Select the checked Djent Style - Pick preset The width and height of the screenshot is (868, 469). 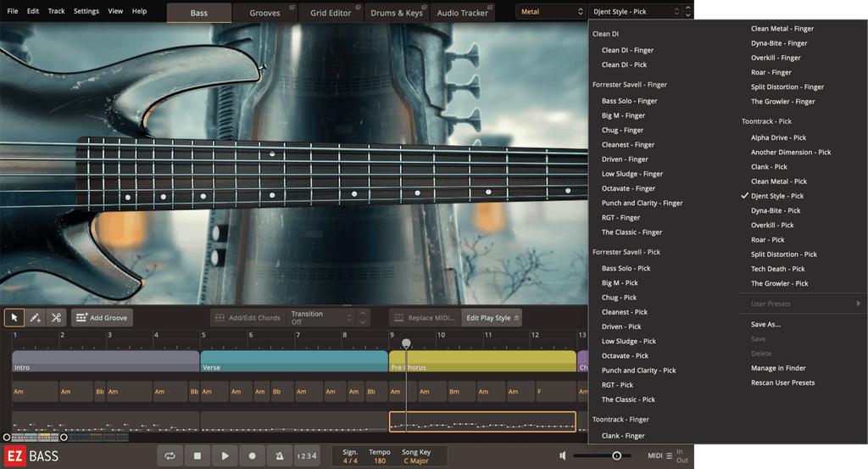coord(777,196)
